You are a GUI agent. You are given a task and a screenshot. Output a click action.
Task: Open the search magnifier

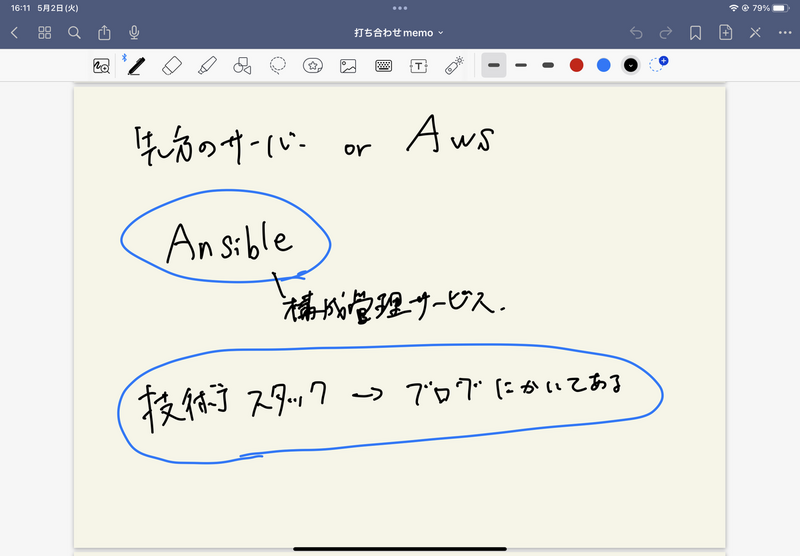74,33
